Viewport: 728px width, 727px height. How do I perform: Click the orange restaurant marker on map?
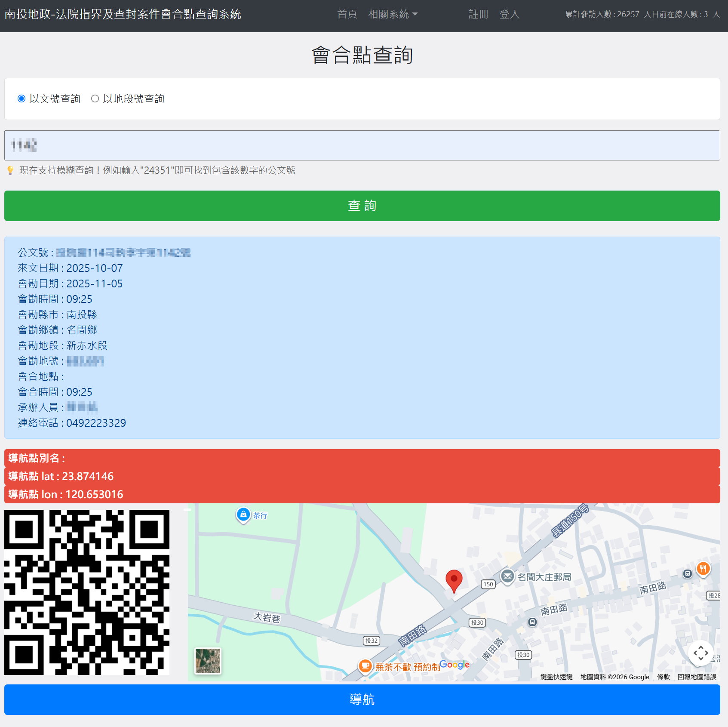point(703,570)
